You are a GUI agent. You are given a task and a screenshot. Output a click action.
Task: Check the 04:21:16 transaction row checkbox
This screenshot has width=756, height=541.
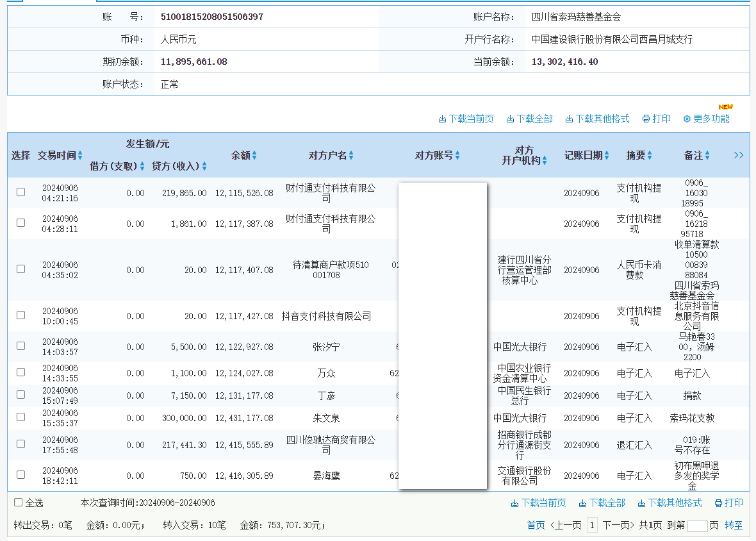(x=21, y=192)
